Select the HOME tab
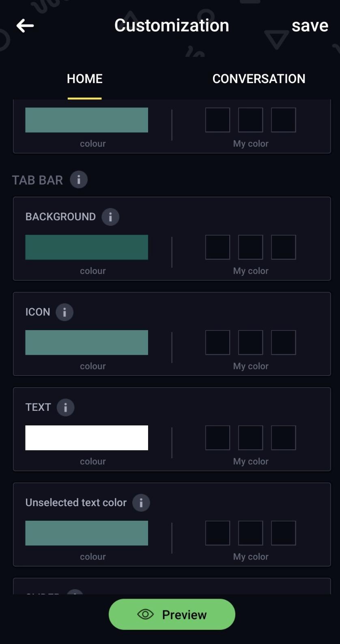Image resolution: width=340 pixels, height=644 pixels. coord(84,79)
